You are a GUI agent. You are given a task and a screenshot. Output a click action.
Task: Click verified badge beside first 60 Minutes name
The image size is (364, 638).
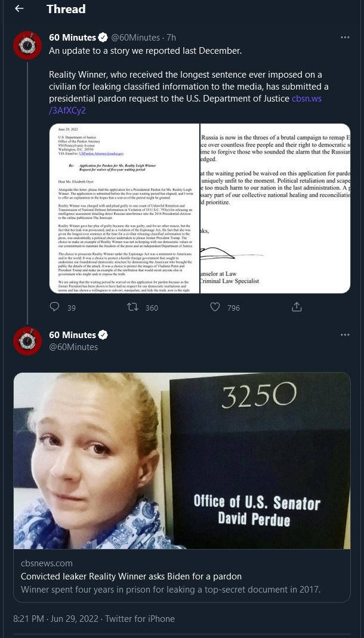click(x=103, y=38)
